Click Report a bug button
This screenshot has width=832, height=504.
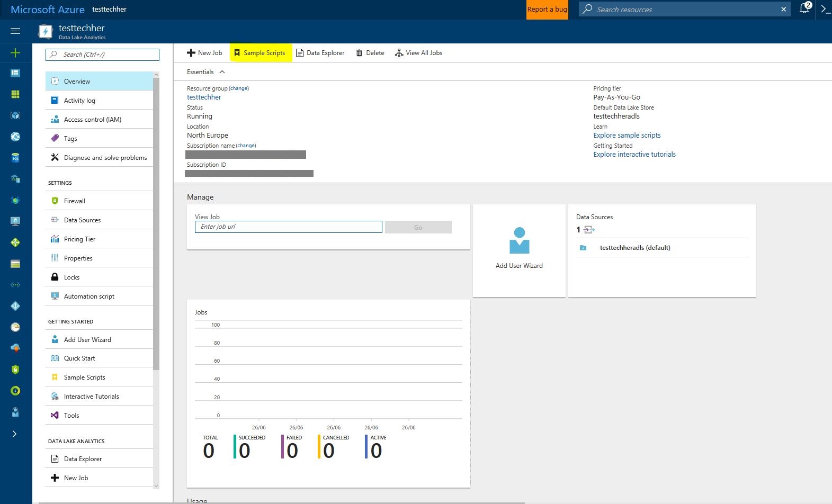pos(547,10)
